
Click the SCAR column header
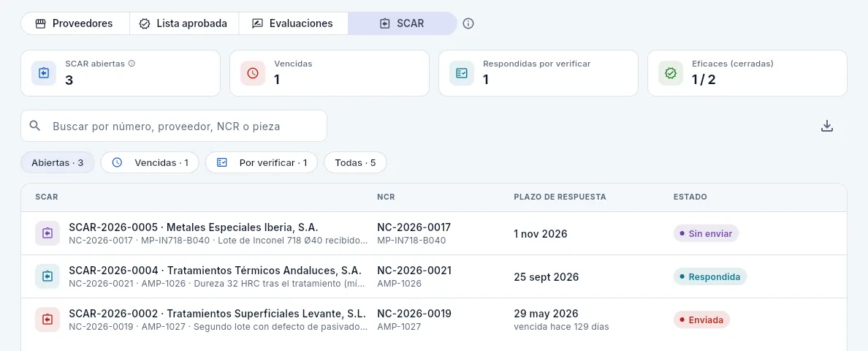pyautogui.click(x=47, y=197)
